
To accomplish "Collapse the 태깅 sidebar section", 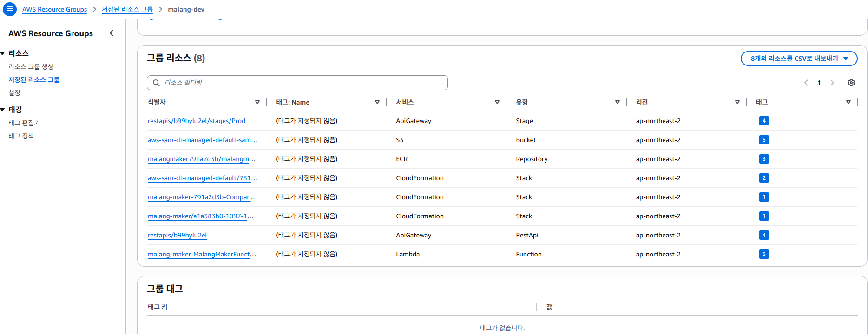I will (x=3, y=110).
